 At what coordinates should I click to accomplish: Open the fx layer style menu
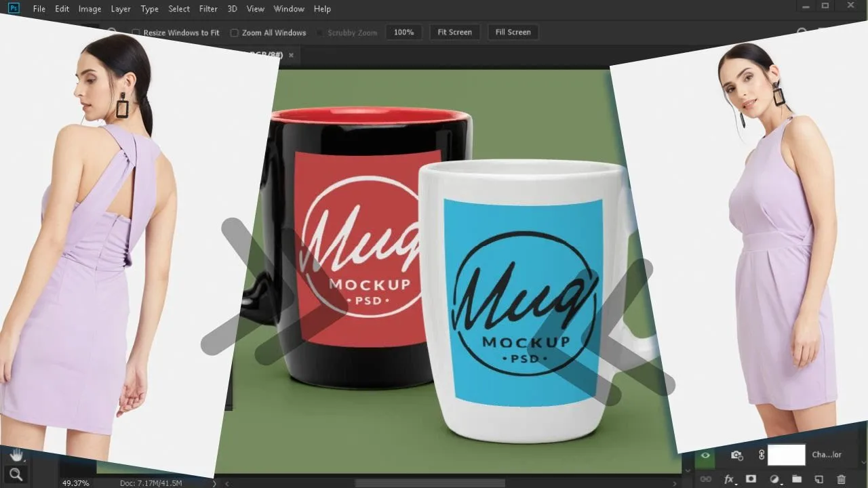pos(730,479)
